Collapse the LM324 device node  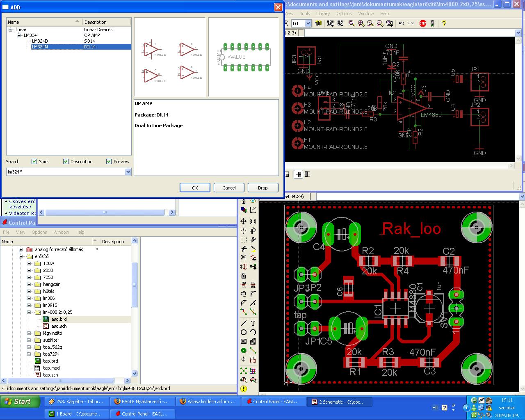tap(18, 35)
